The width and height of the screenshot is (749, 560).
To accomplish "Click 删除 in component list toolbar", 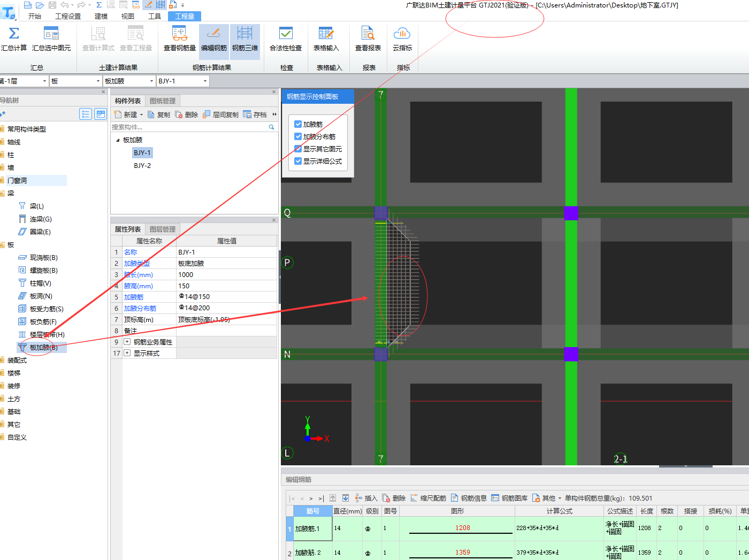I will pyautogui.click(x=187, y=114).
